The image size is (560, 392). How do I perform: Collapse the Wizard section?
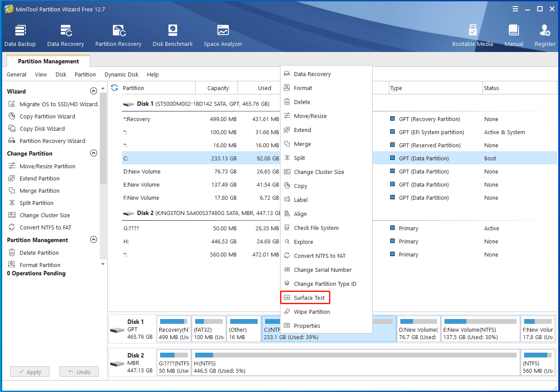click(93, 91)
